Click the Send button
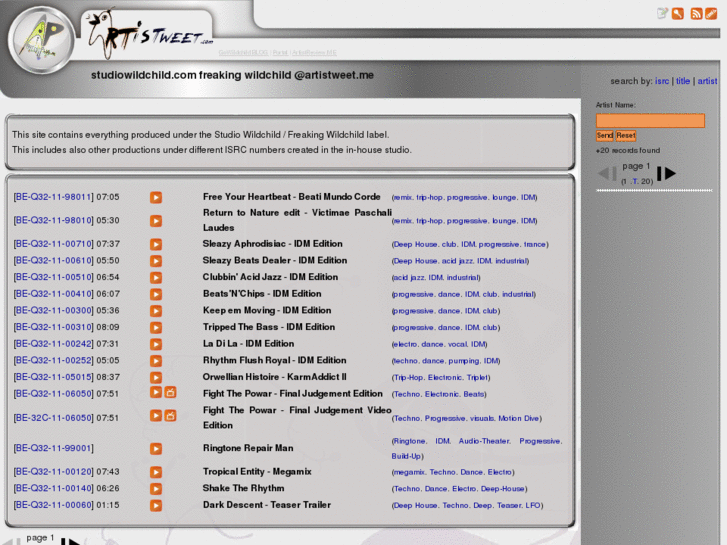 [x=605, y=135]
